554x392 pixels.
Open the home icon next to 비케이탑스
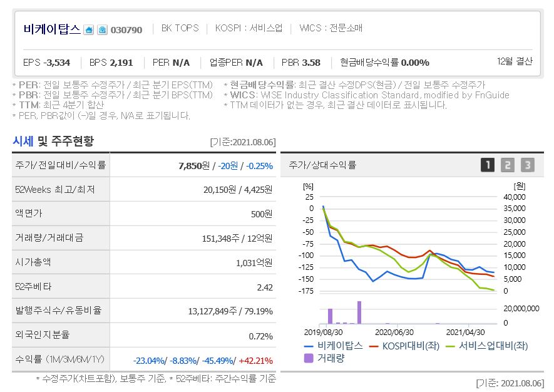(89, 29)
